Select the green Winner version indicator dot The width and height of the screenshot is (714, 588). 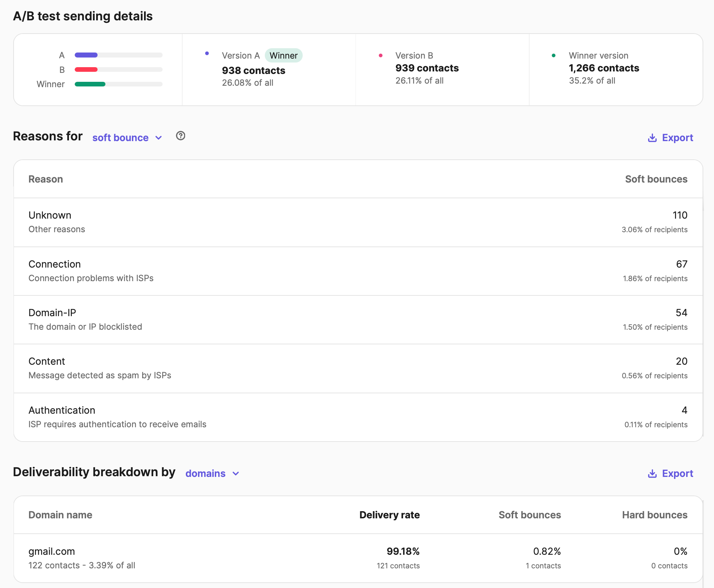(554, 55)
